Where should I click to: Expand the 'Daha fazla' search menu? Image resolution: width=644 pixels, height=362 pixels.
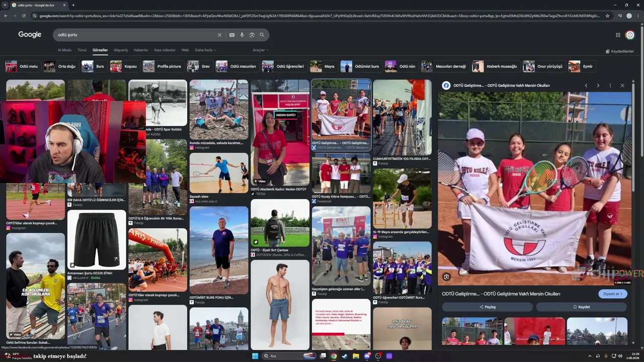pyautogui.click(x=205, y=50)
